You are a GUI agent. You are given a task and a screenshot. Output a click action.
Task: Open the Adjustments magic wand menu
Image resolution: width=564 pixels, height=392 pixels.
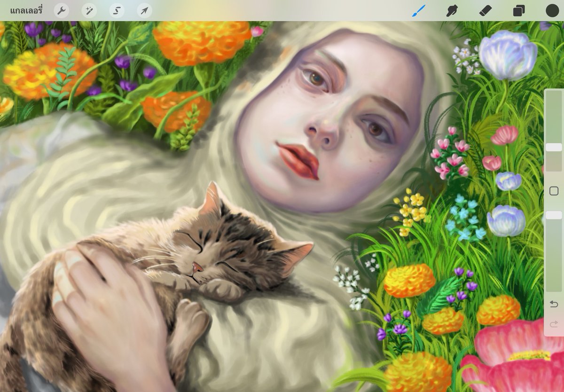(x=89, y=10)
